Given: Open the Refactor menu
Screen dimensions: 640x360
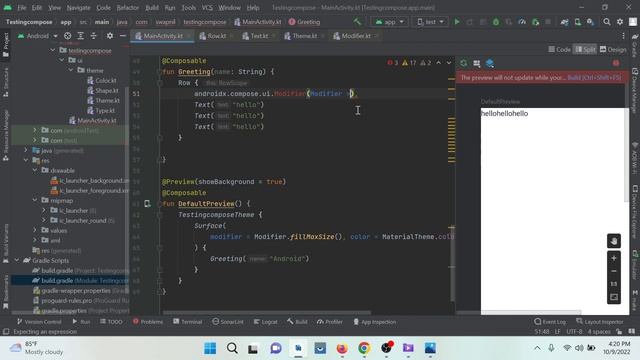Looking at the screenshot, I should tap(128, 8).
